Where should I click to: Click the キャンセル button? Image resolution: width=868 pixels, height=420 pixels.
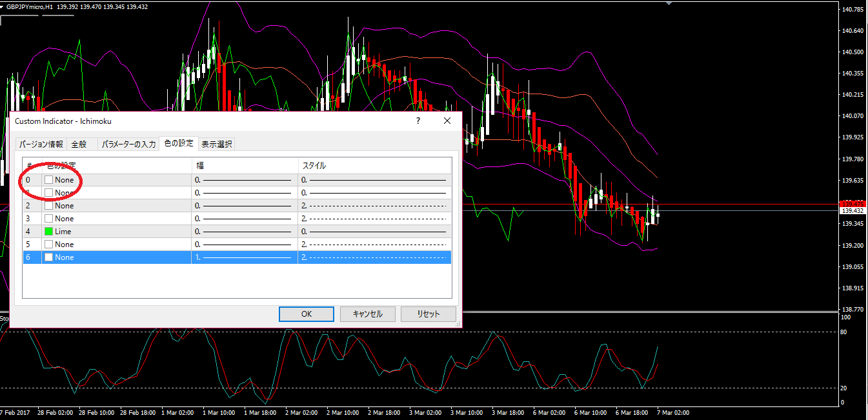(x=367, y=314)
